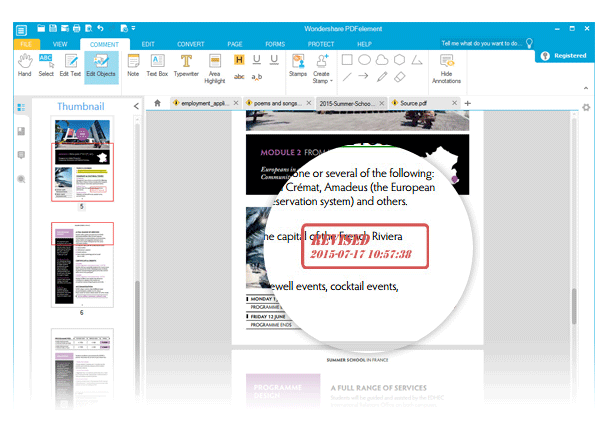Image resolution: width=600 pixels, height=448 pixels.
Task: Select the cloud shape tool
Action: [x=382, y=60]
